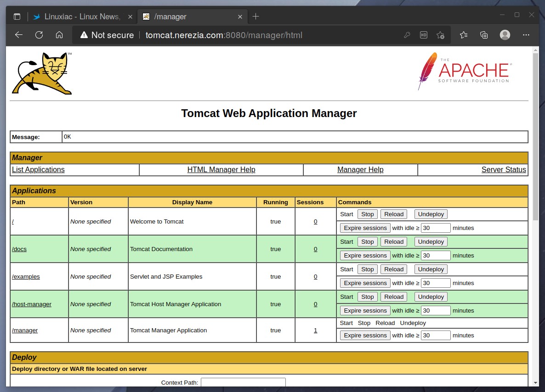Click idle minutes field for /examples row
545x392 pixels.
436,283
